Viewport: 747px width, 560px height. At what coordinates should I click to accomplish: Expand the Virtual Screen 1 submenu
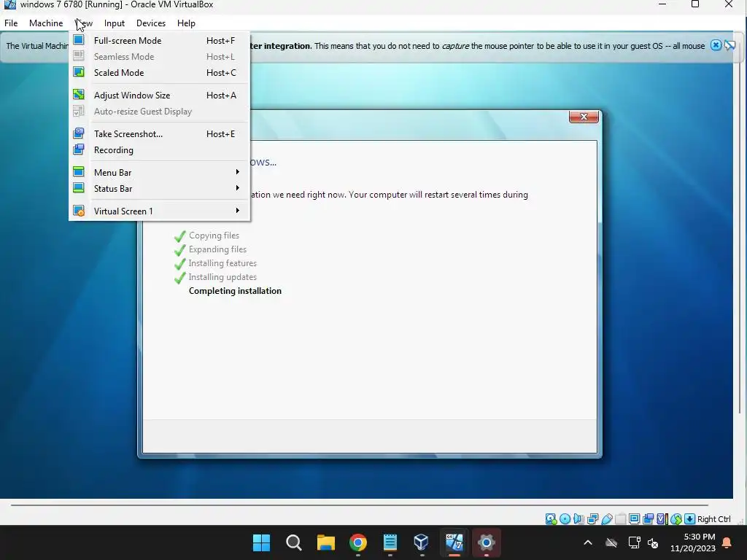pos(159,211)
